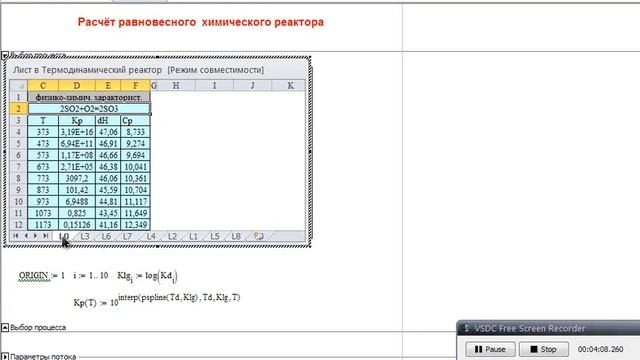This screenshot has width=640, height=360.
Task: Select cell with value 3,19E+16
Action: click(x=77, y=132)
